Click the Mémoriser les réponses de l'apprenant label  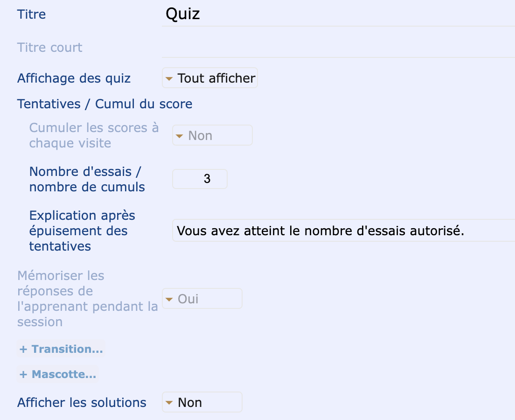tap(88, 298)
